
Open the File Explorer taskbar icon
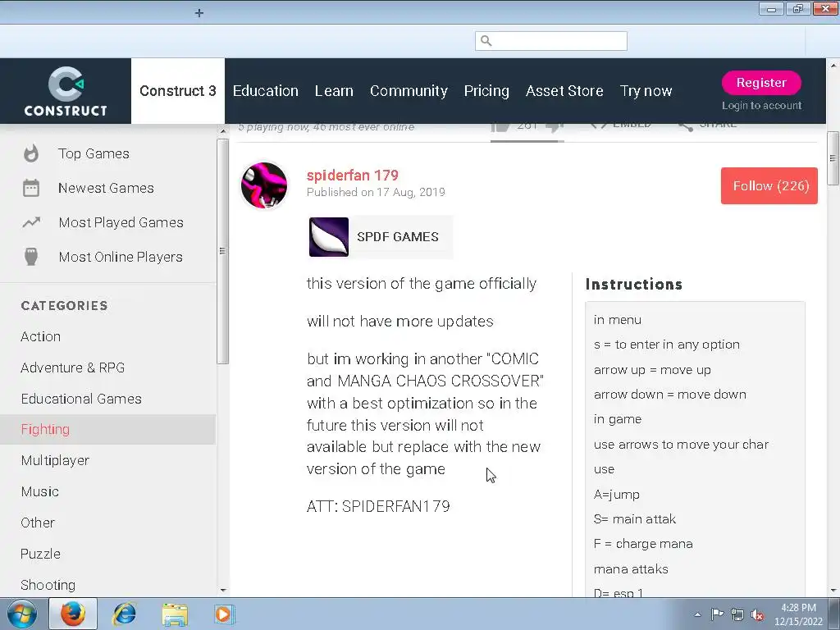coord(175,614)
